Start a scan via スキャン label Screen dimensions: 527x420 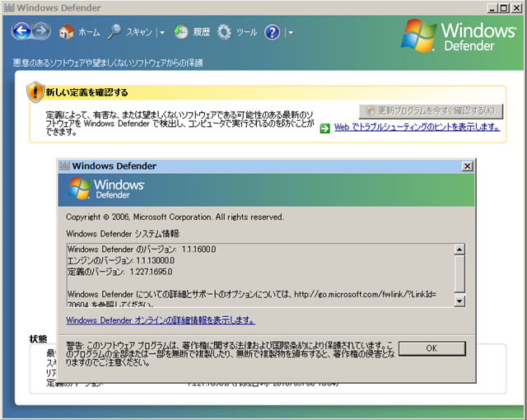pyautogui.click(x=139, y=32)
